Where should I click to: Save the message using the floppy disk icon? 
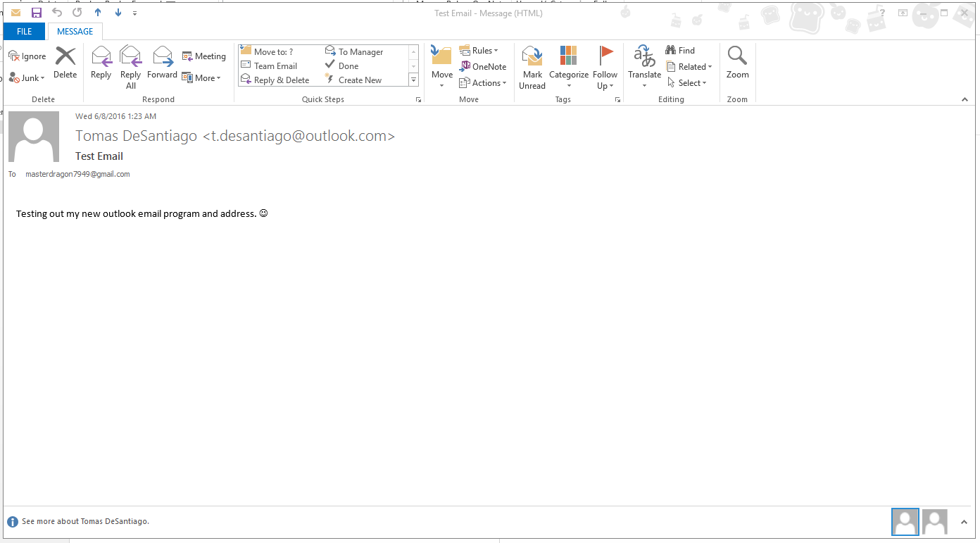click(x=37, y=13)
